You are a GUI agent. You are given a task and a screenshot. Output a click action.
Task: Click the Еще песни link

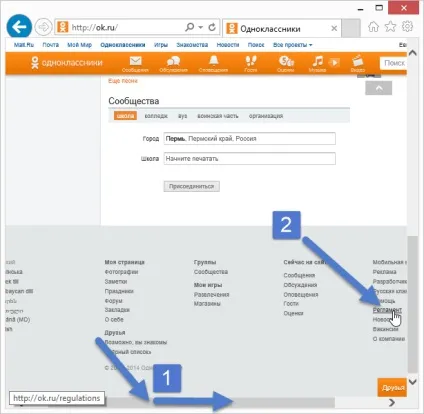(123, 81)
